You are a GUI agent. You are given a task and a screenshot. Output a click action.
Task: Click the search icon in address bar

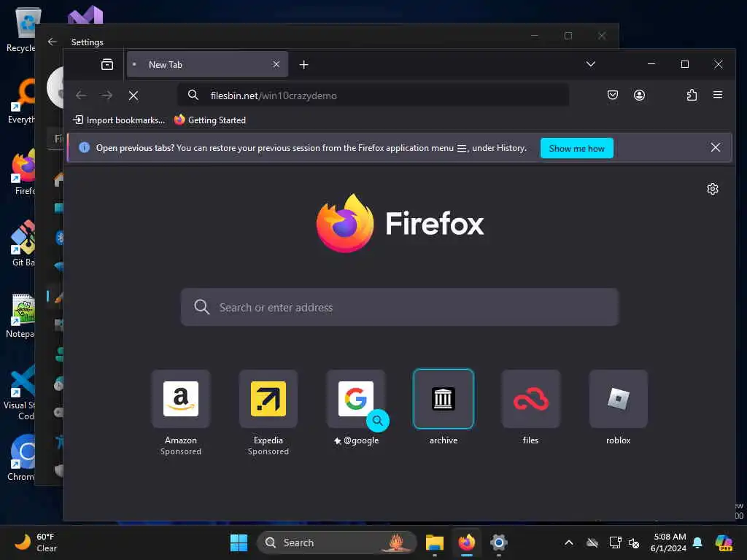193,95
